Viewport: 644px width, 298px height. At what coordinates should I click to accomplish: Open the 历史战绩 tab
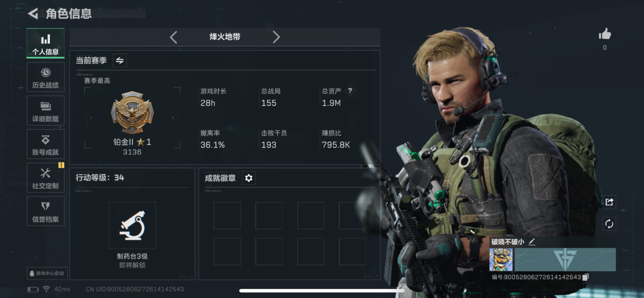[45, 78]
